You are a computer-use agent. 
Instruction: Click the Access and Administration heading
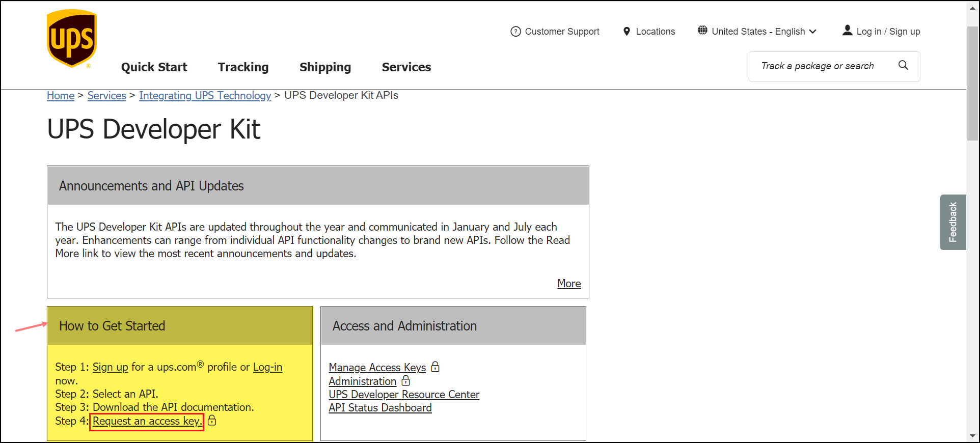pos(405,326)
